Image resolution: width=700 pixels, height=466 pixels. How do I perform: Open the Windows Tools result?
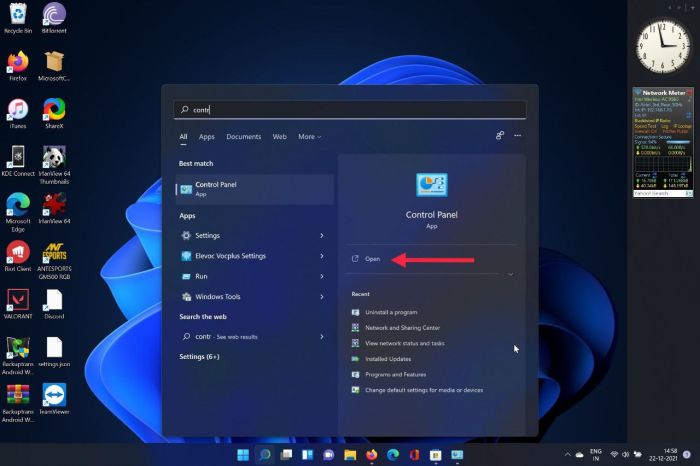click(254, 296)
